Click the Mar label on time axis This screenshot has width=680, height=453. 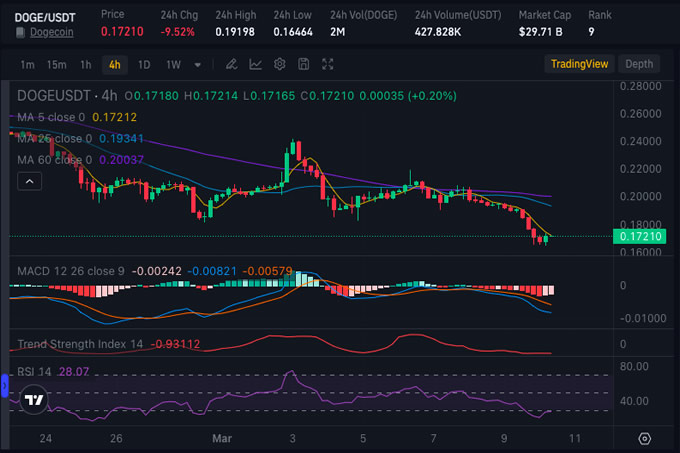(x=222, y=438)
